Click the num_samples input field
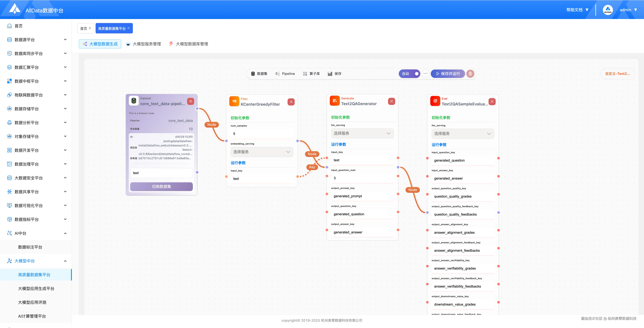The height and width of the screenshot is (328, 644). pos(261,134)
